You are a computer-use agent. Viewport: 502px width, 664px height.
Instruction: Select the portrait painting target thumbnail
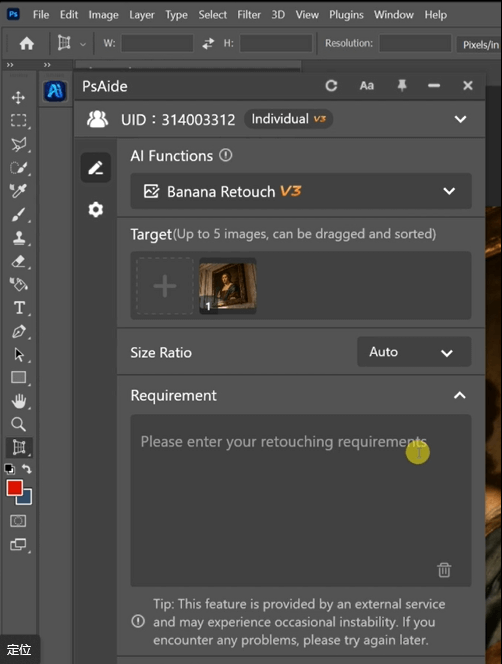pyautogui.click(x=228, y=286)
